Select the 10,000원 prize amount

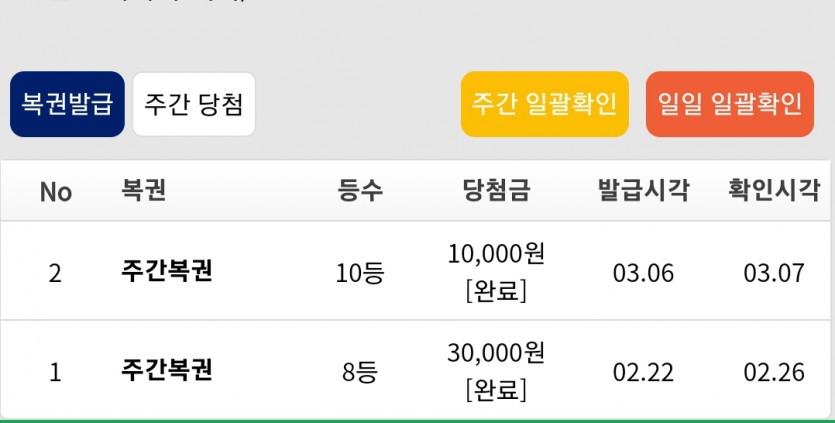pyautogui.click(x=496, y=254)
